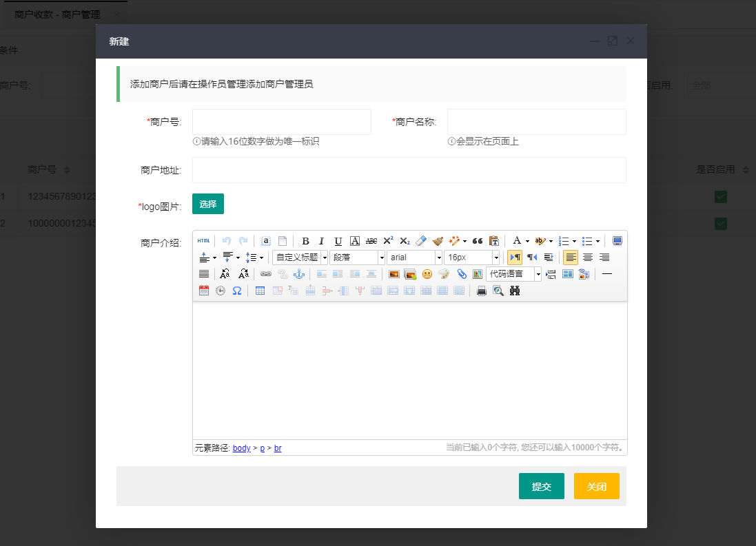
Task: Toggle 是否启用 checkbox for the first merchant row
Action: point(721,196)
